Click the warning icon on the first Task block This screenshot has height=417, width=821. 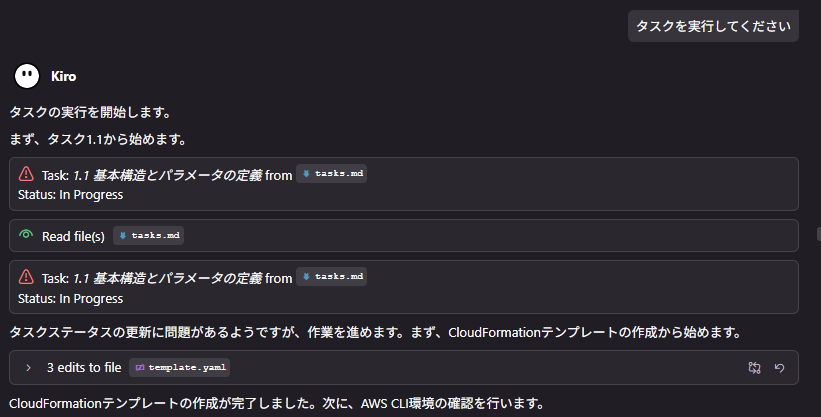pos(26,174)
